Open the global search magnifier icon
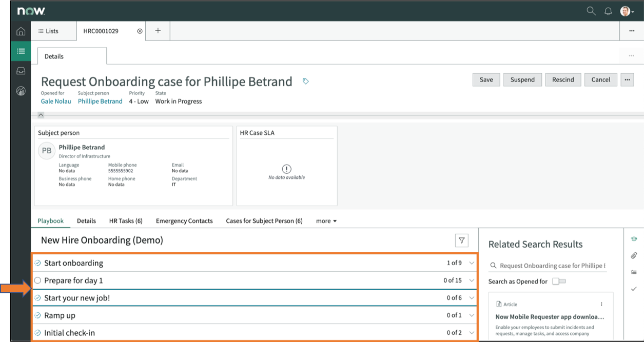Image resolution: width=644 pixels, height=342 pixels. tap(591, 11)
